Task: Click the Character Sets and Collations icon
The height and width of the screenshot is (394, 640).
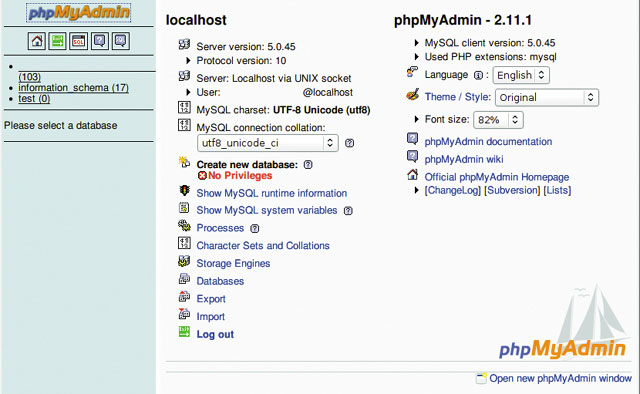Action: [x=184, y=243]
